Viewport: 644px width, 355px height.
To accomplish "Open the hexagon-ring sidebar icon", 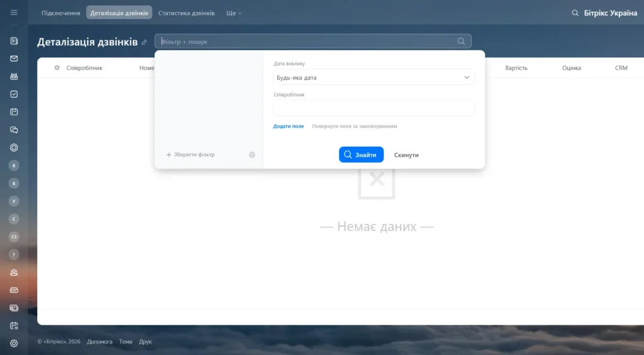I will (x=14, y=147).
